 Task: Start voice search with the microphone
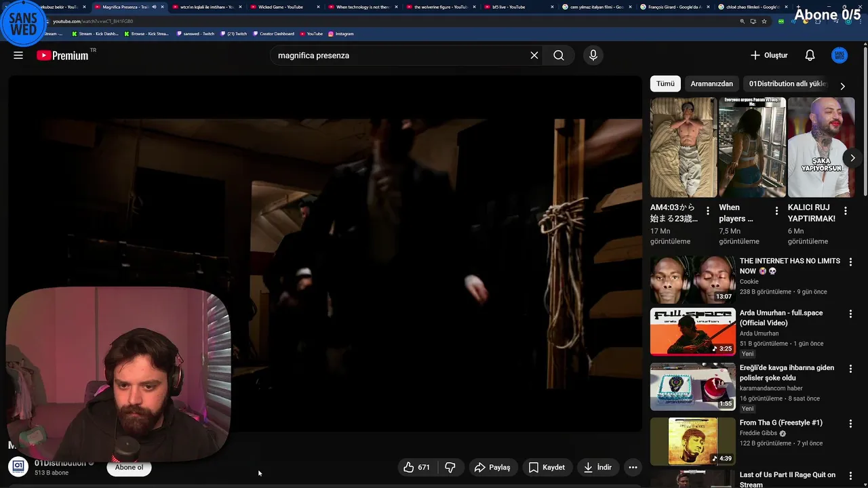[x=593, y=56]
